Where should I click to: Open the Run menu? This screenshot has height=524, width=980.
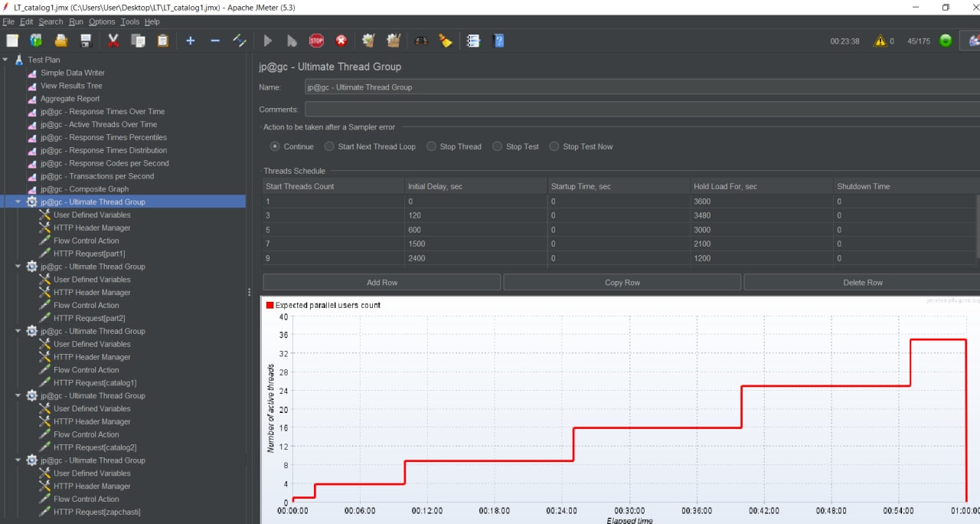tap(76, 22)
